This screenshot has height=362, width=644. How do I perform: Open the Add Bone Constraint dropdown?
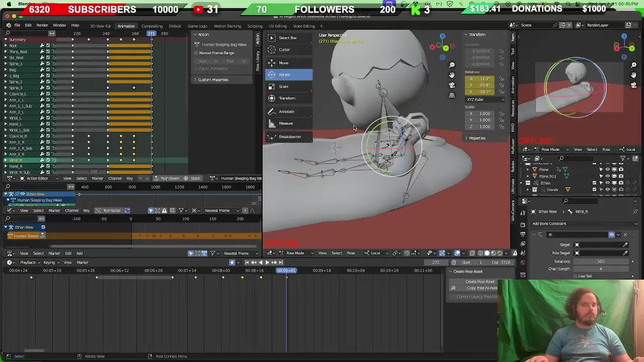585,224
